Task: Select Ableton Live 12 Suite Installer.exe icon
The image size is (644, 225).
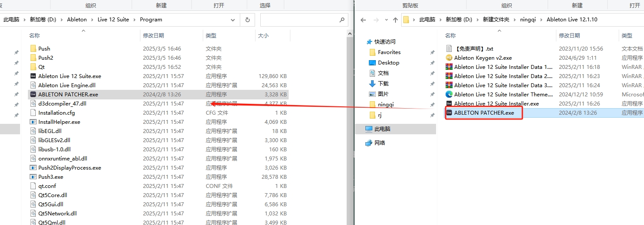Action: pyautogui.click(x=449, y=103)
